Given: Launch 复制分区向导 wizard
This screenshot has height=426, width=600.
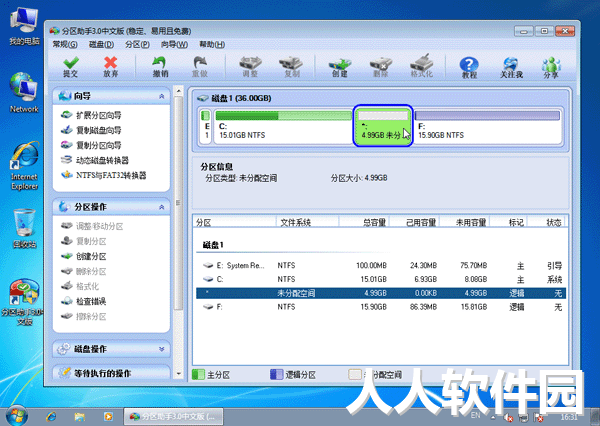Looking at the screenshot, I should point(91,145).
